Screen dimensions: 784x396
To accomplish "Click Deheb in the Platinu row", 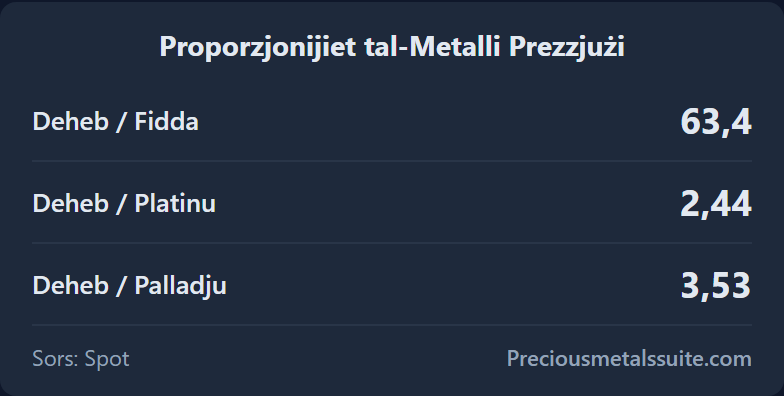I will (70, 204).
